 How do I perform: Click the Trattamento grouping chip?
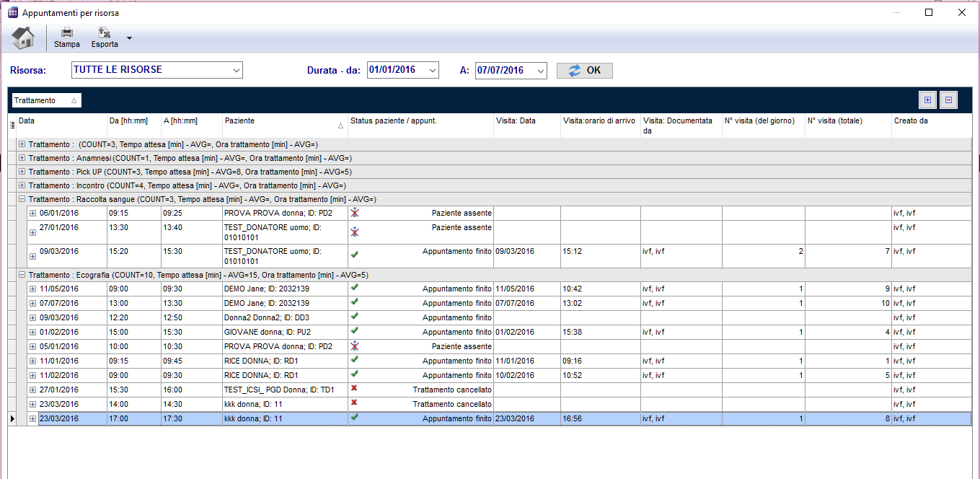pyautogui.click(x=47, y=100)
